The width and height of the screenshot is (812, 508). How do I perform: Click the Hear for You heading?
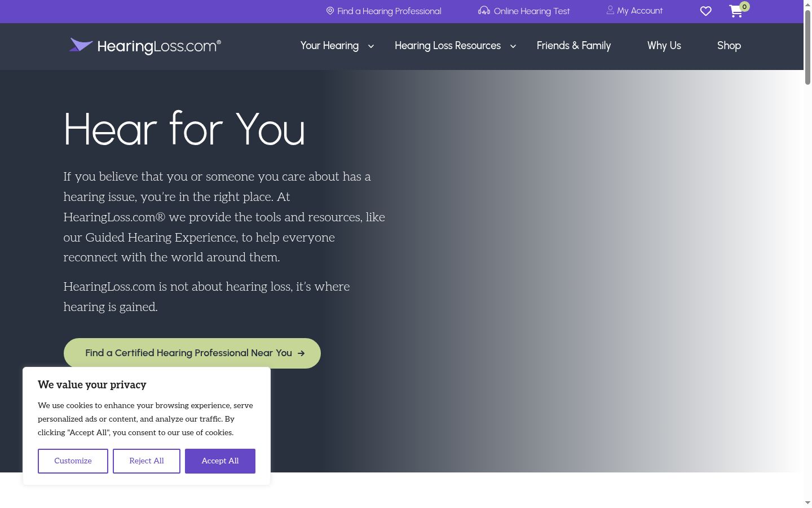coord(184,129)
